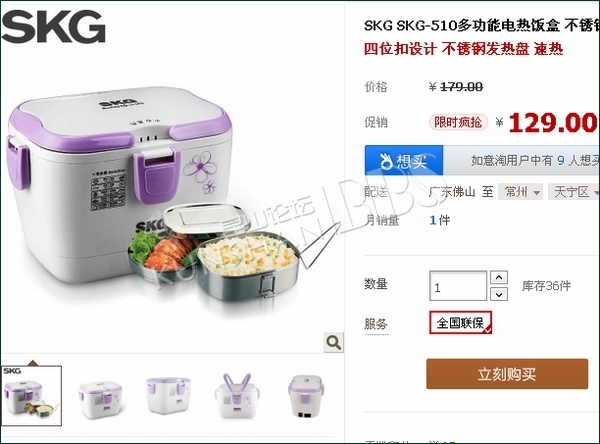Select the second lunch box thumbnail

click(x=101, y=398)
